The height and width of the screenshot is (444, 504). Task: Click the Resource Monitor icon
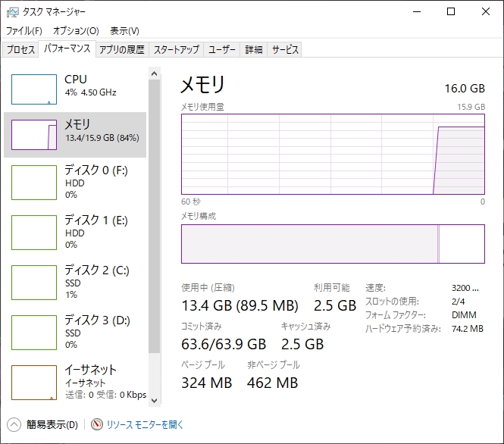[96, 424]
